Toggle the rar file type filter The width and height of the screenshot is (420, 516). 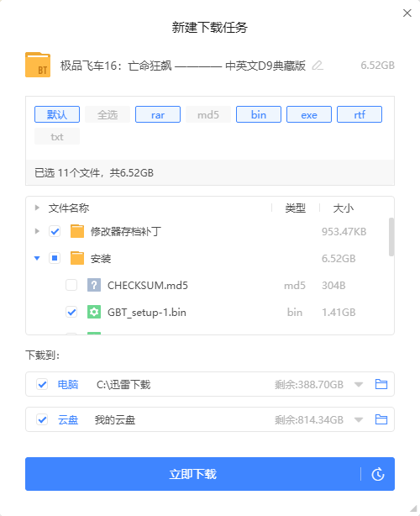pyautogui.click(x=158, y=114)
